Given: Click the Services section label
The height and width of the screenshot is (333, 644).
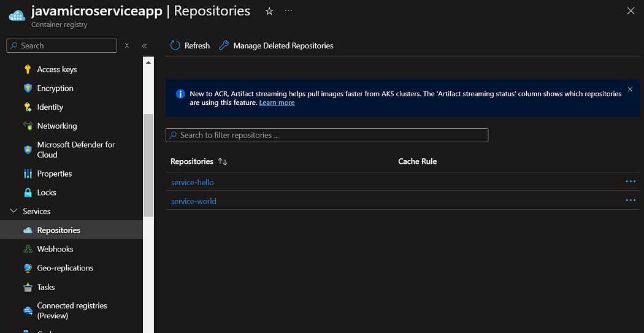Looking at the screenshot, I should coord(37,211).
